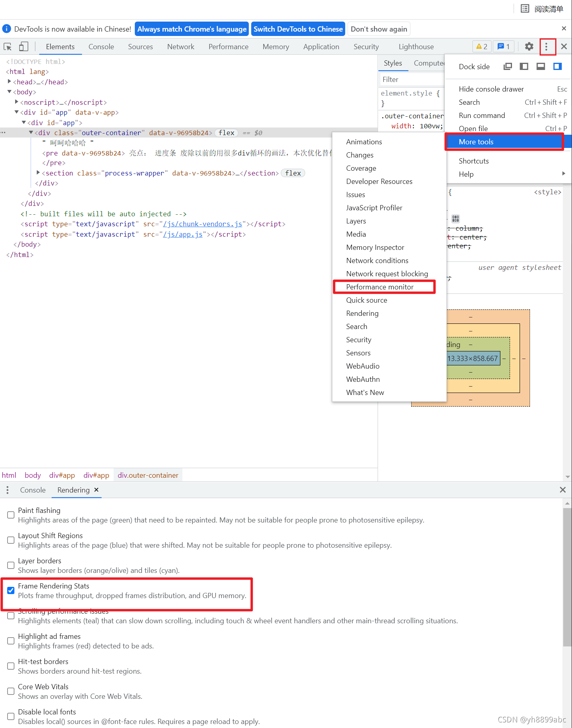Undock DevTools into separate window

(508, 67)
